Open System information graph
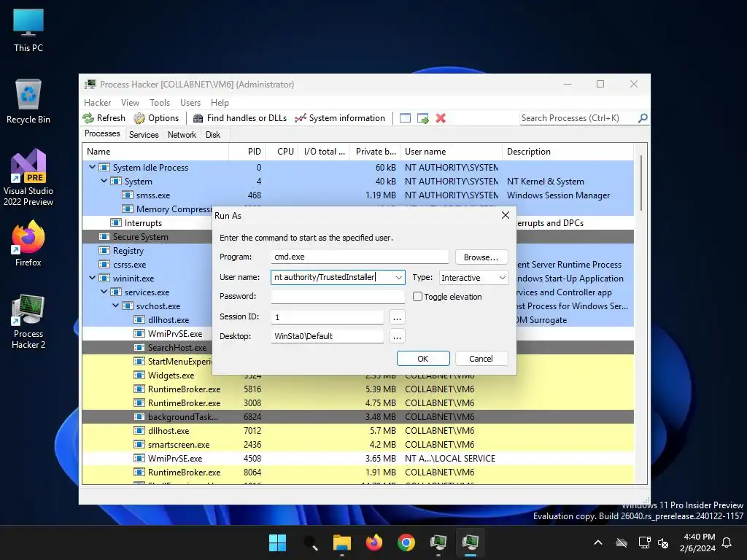747x560 pixels. coord(339,118)
